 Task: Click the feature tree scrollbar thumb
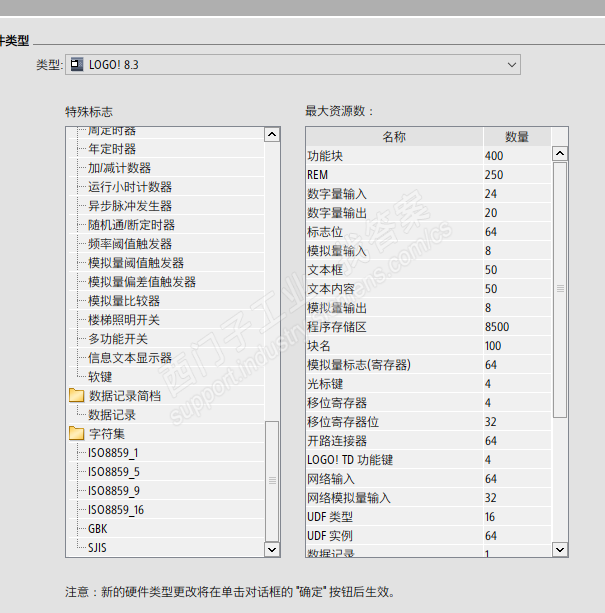tap(272, 481)
